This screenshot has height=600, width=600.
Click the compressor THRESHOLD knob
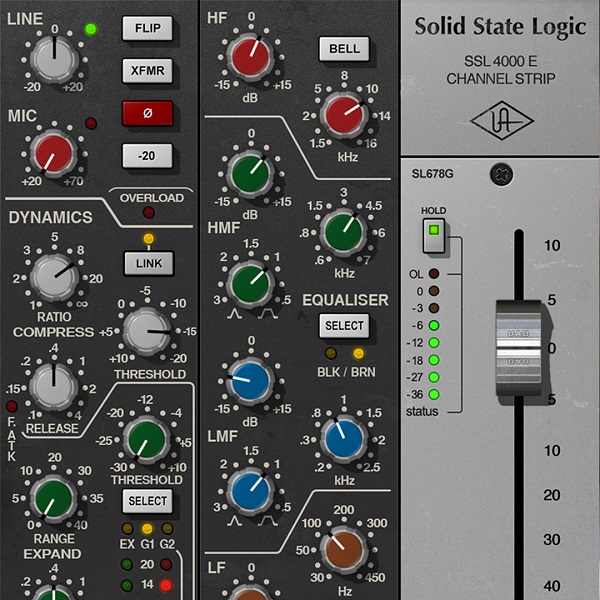tap(147, 331)
